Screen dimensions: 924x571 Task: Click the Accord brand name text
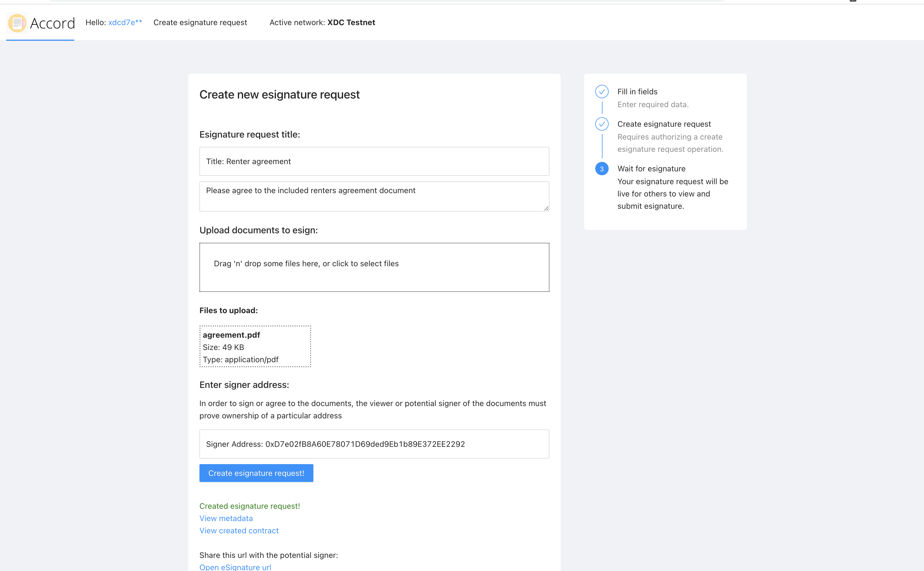click(x=53, y=23)
